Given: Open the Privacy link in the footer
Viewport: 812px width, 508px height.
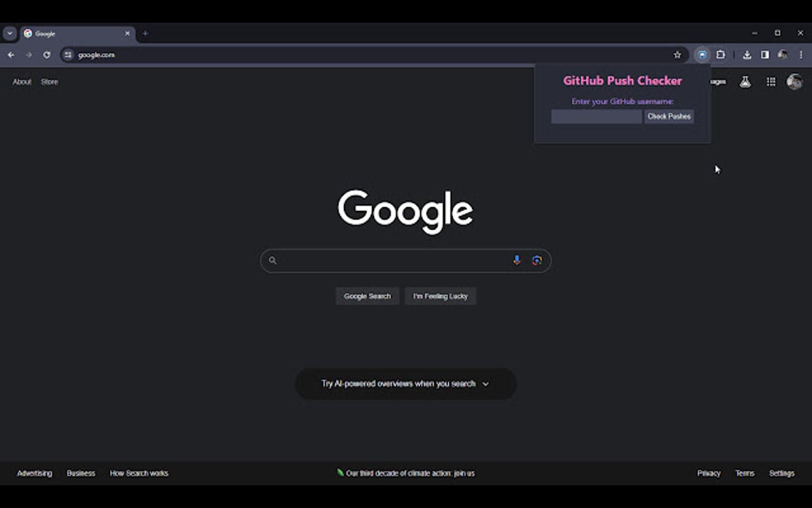Looking at the screenshot, I should (708, 473).
